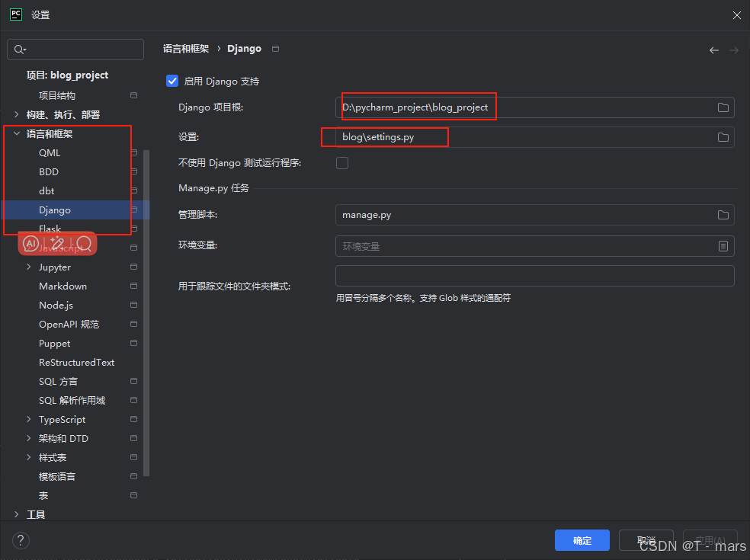Browse folder for settings file field

point(723,137)
